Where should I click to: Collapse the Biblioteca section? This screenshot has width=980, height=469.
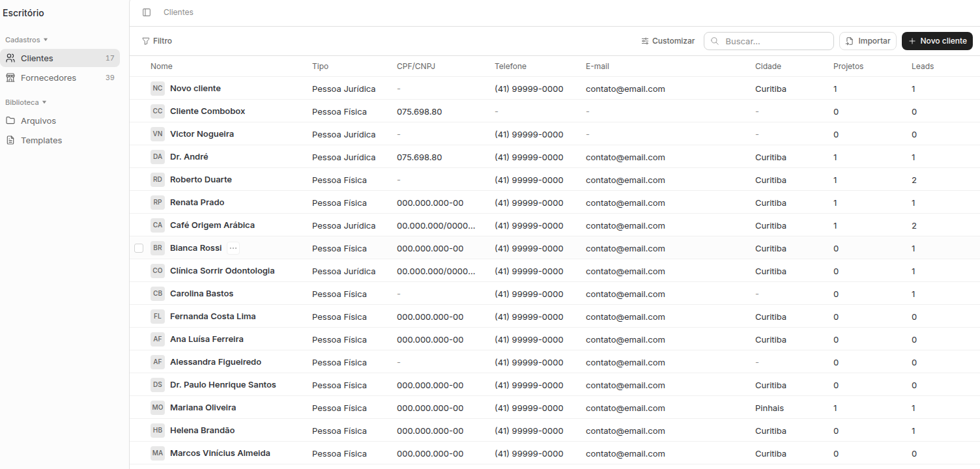[x=26, y=102]
